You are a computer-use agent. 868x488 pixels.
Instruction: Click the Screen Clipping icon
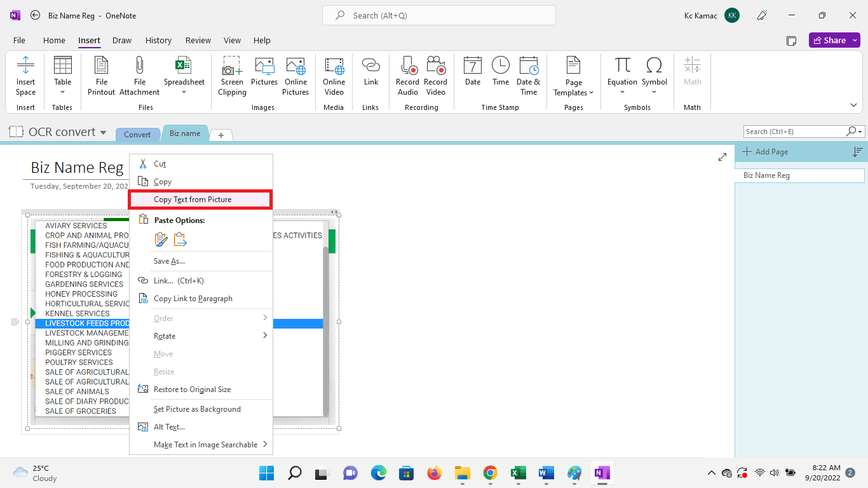232,67
